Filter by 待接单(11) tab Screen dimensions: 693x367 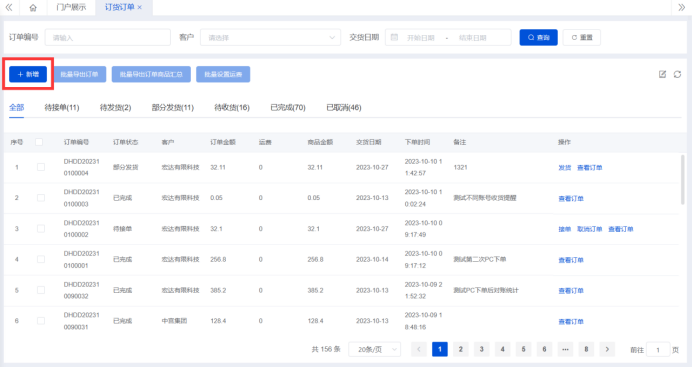pos(62,107)
